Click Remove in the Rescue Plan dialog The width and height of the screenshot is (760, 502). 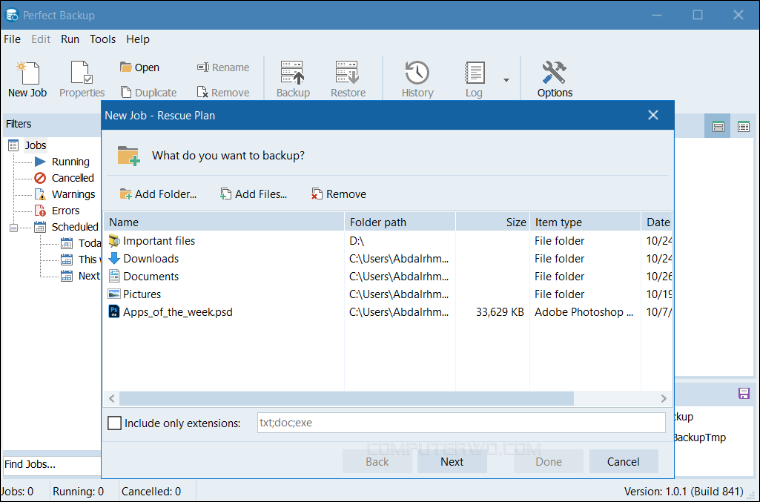pyautogui.click(x=338, y=194)
